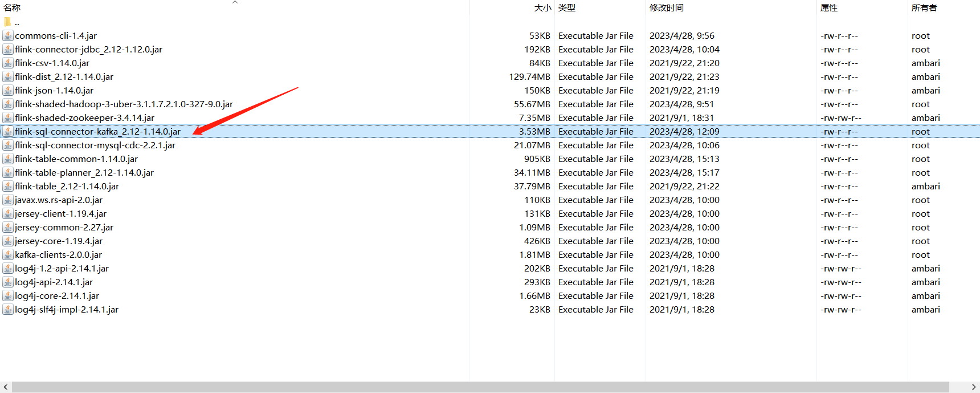980x393 pixels.
Task: Select file name log4j-slf4j-impl-2.14.1.jar
Action: click(x=67, y=309)
